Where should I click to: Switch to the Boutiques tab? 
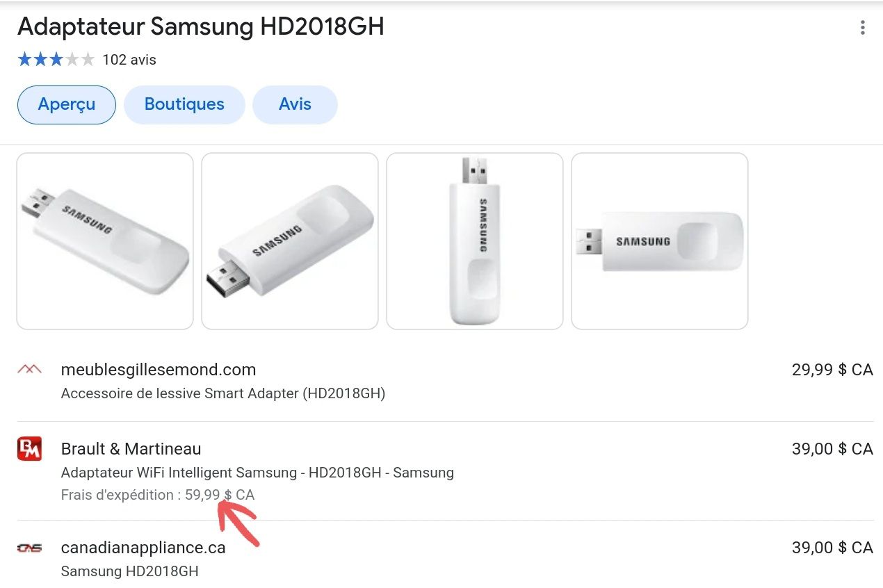[x=184, y=105]
